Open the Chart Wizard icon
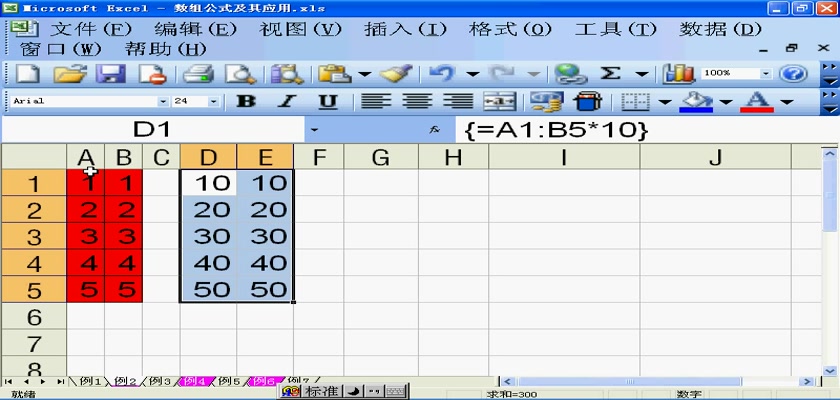 pos(679,74)
